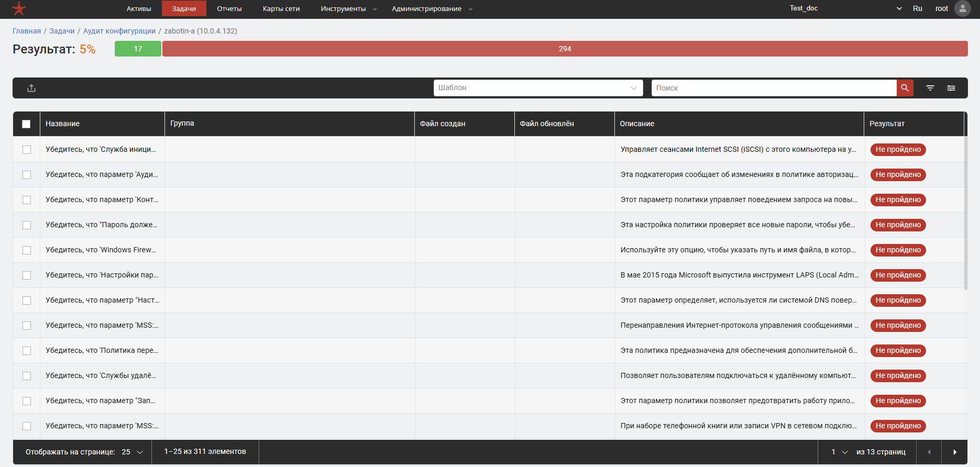This screenshot has width=980, height=467.
Task: Open the Отчеты menu item
Action: [229, 8]
